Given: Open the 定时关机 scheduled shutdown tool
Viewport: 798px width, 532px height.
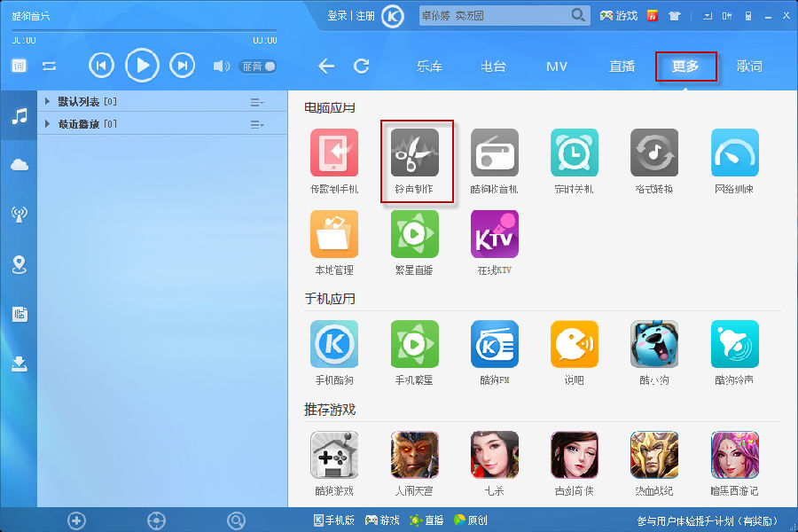Looking at the screenshot, I should [574, 160].
